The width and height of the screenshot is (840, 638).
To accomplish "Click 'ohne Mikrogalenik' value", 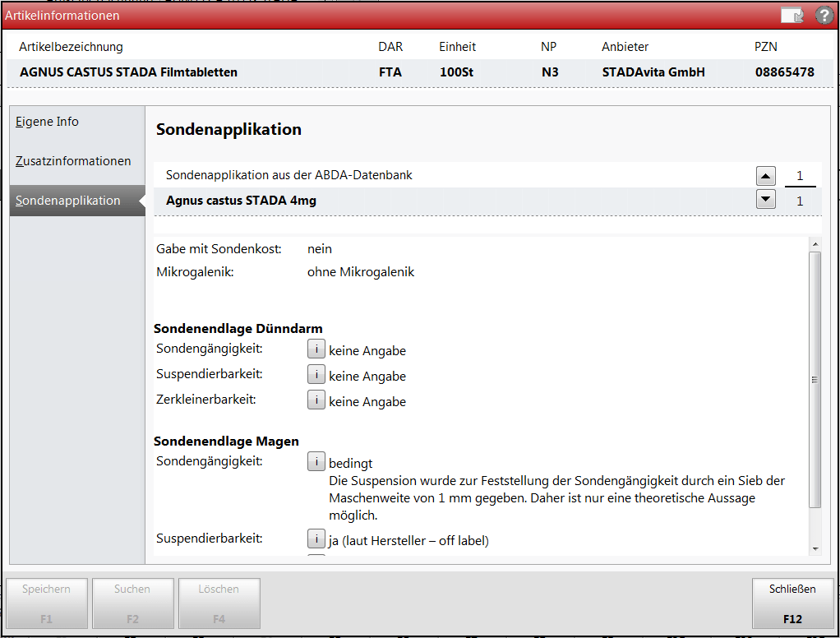I will coord(361,272).
